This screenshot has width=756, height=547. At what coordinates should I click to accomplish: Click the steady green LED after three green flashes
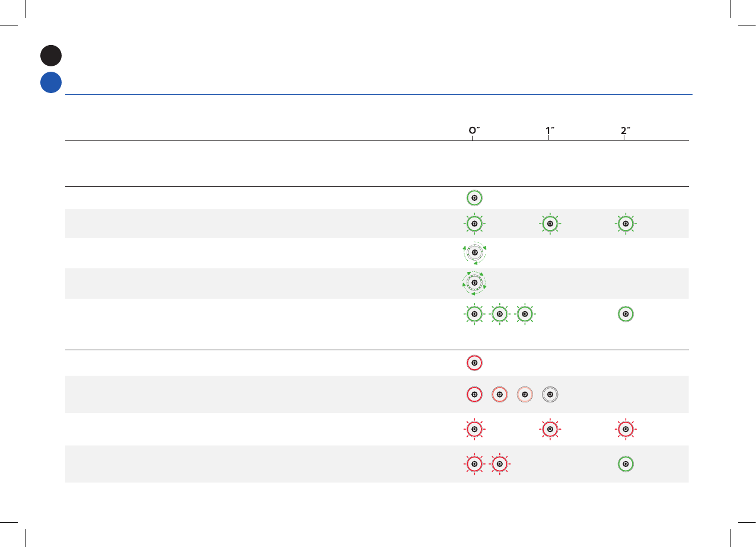click(626, 314)
